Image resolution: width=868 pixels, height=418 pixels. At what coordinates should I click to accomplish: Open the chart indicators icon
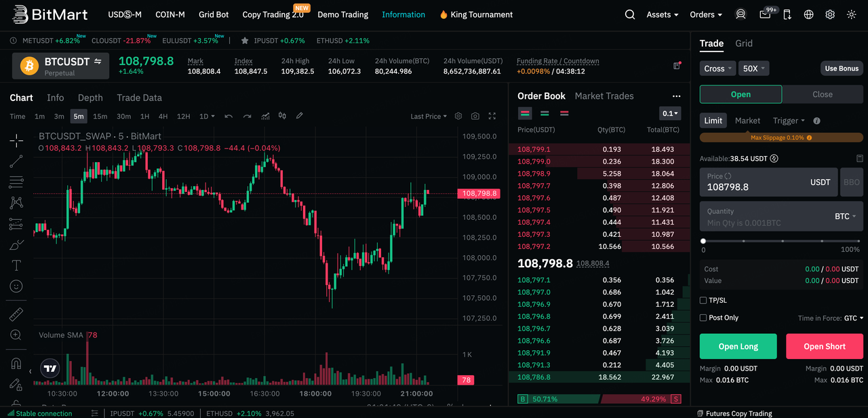pos(265,117)
